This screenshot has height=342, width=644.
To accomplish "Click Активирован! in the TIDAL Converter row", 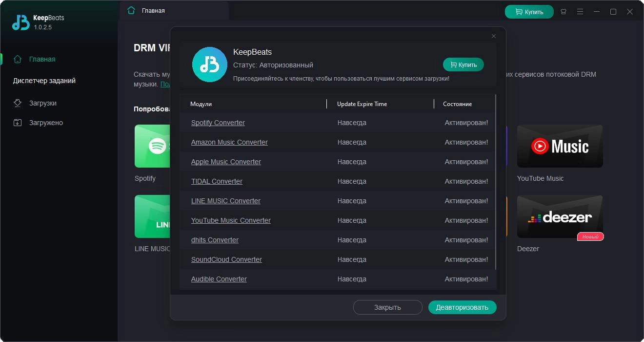I will [x=466, y=181].
